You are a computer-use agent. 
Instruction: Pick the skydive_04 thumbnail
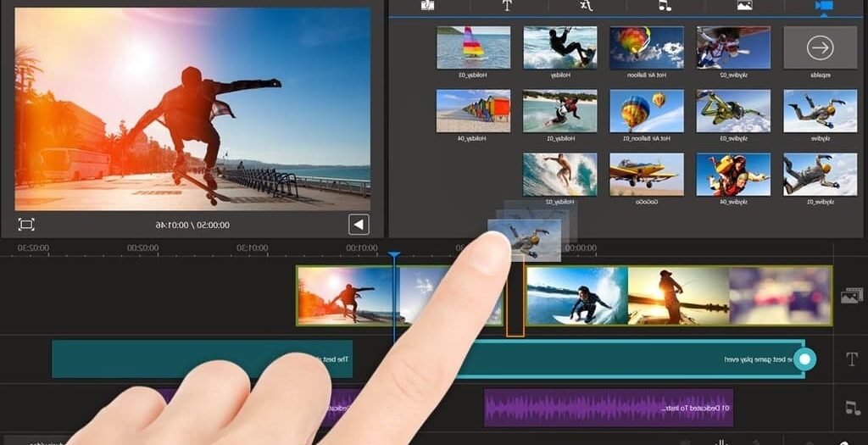tap(733, 174)
